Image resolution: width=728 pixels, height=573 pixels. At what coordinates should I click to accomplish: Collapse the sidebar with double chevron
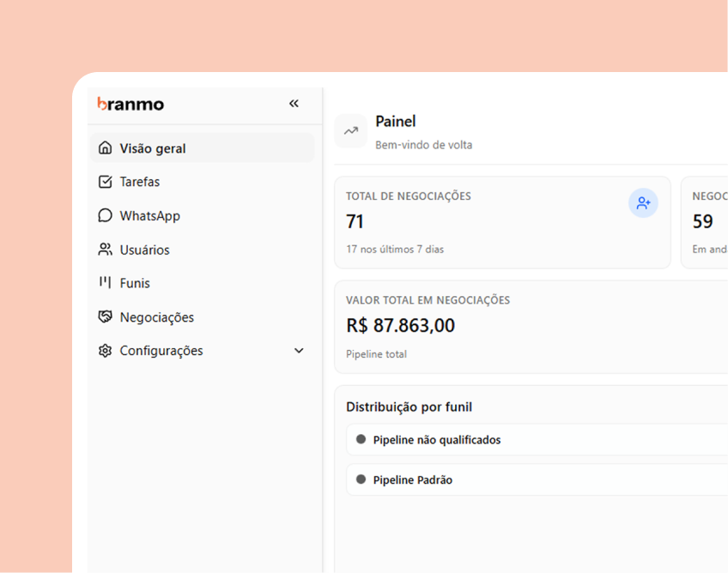(294, 104)
